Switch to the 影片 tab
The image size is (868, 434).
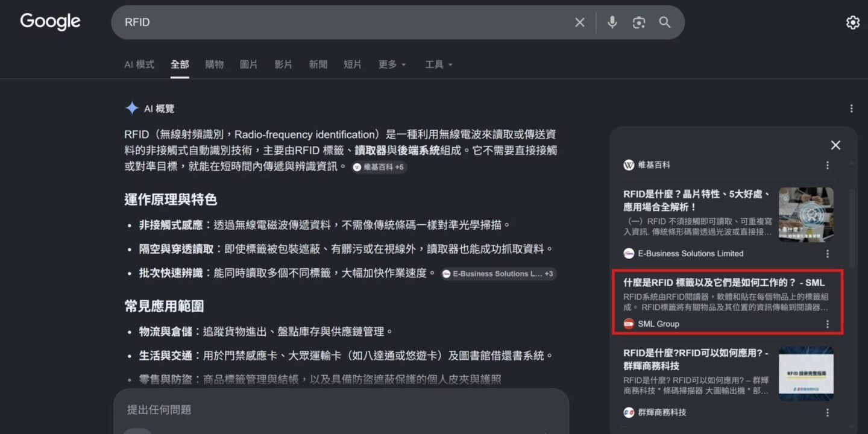(283, 64)
